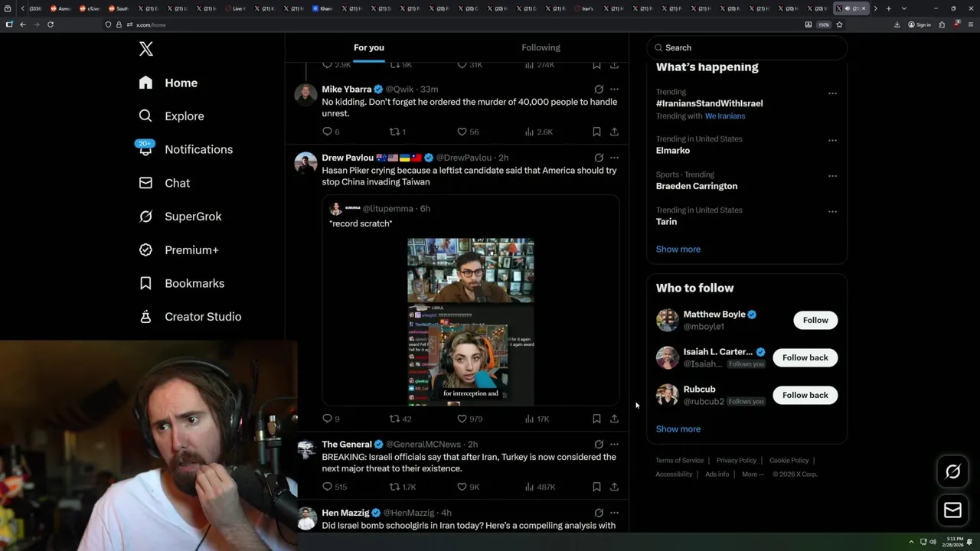This screenshot has height=551, width=980.
Task: Follow back Isaiah L. Carter
Action: coord(805,357)
